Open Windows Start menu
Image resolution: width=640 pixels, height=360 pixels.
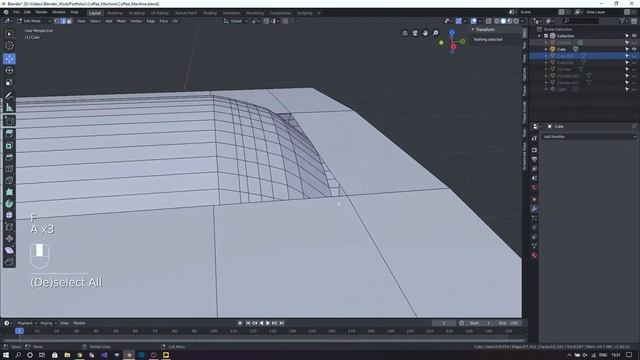[6, 355]
